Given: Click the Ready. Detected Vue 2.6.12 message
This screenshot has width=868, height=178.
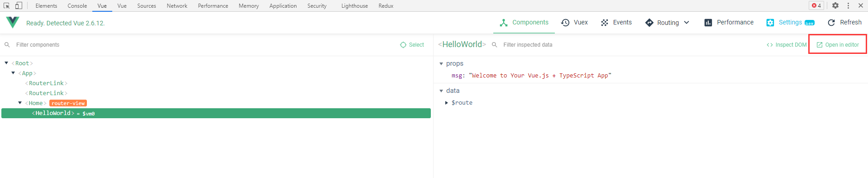Looking at the screenshot, I should pos(66,23).
